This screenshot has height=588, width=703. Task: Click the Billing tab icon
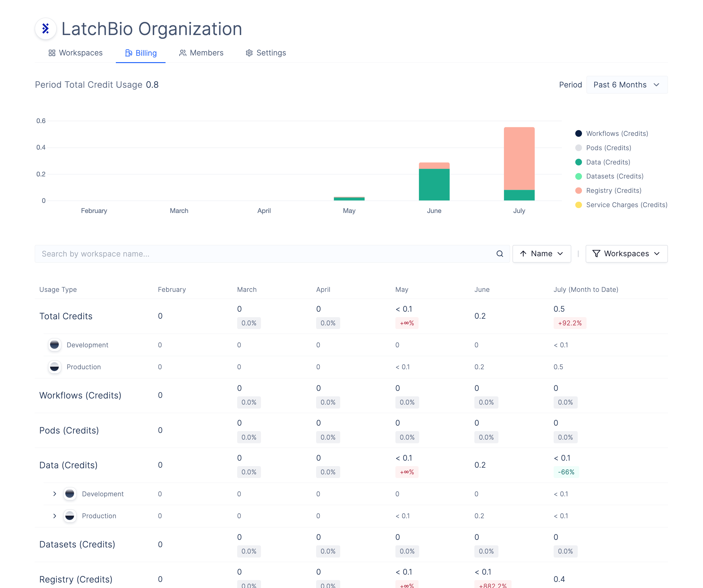129,53
